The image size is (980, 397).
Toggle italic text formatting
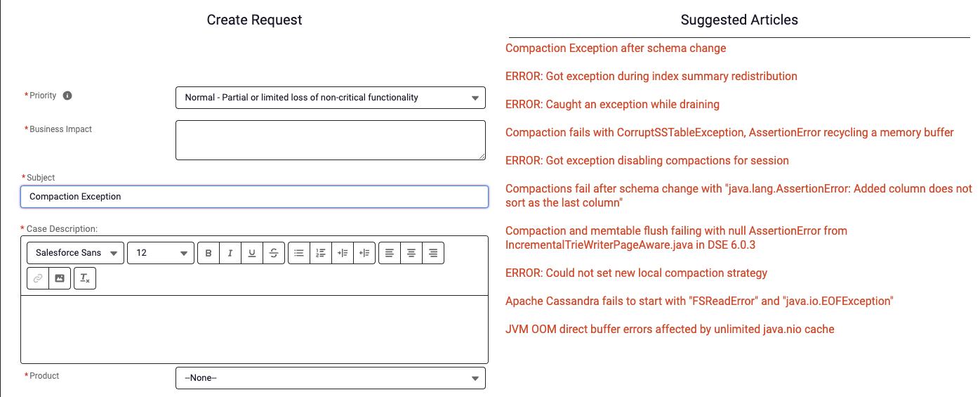click(230, 253)
